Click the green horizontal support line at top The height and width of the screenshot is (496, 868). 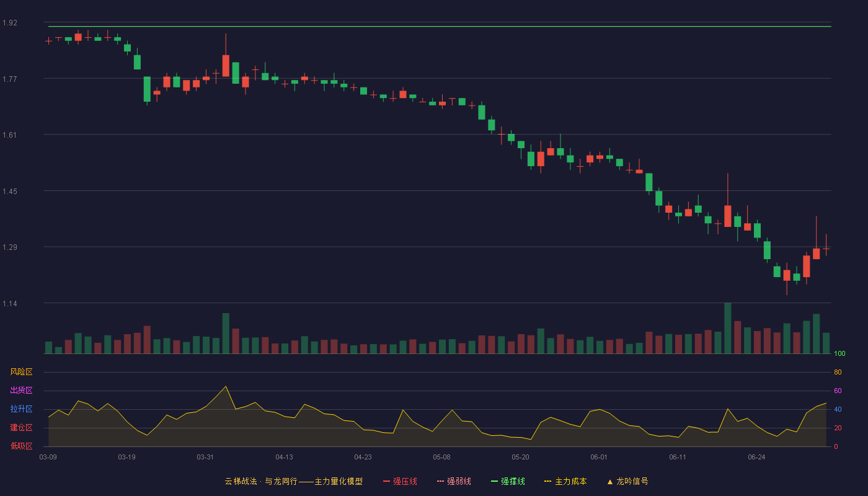click(x=440, y=27)
